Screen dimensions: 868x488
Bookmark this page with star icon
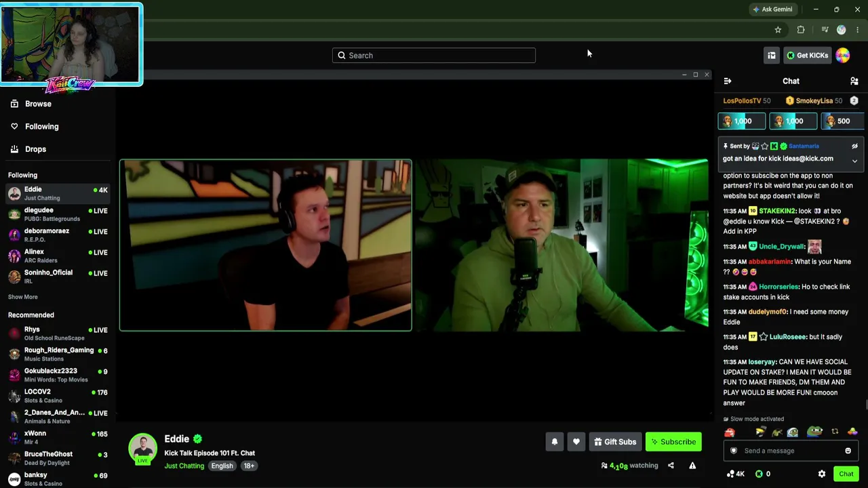point(778,30)
